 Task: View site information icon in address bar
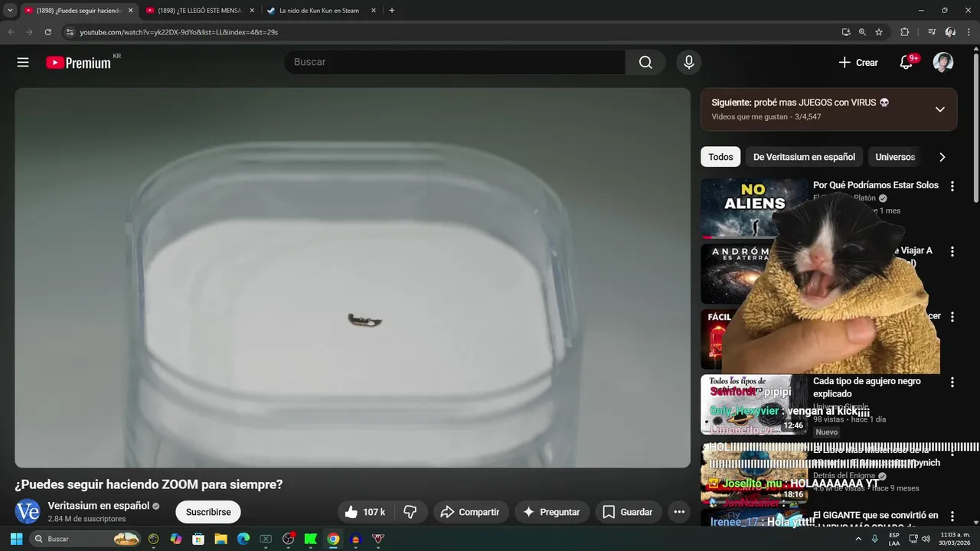tap(70, 32)
